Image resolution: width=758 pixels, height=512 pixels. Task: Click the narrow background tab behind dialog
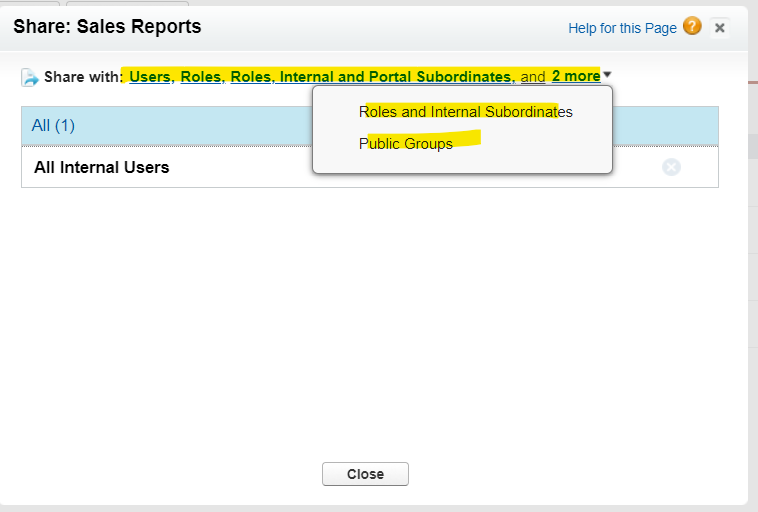pos(30,3)
